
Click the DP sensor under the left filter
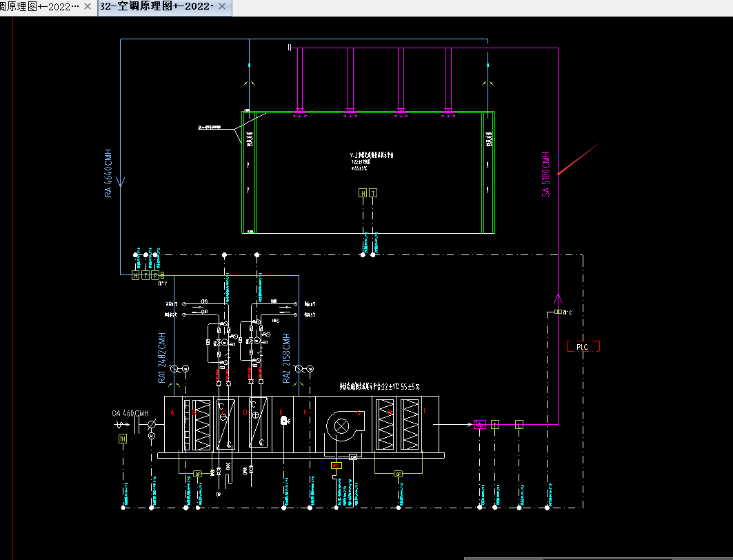[197, 474]
